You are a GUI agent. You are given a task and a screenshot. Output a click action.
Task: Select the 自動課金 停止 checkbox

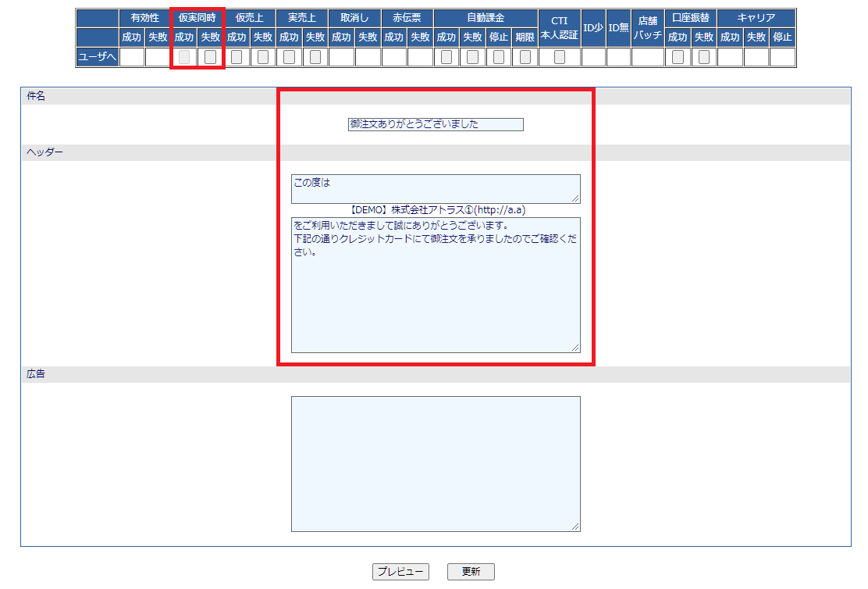pyautogui.click(x=499, y=57)
